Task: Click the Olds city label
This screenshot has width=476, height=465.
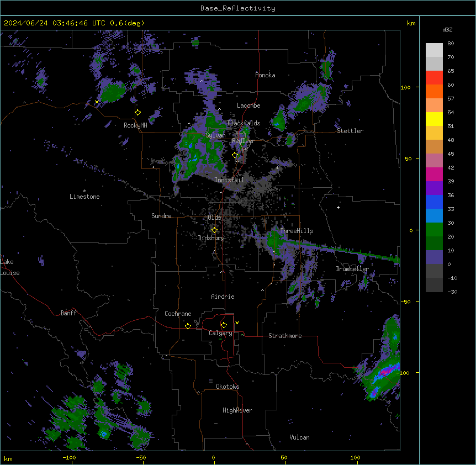Action: click(x=214, y=218)
